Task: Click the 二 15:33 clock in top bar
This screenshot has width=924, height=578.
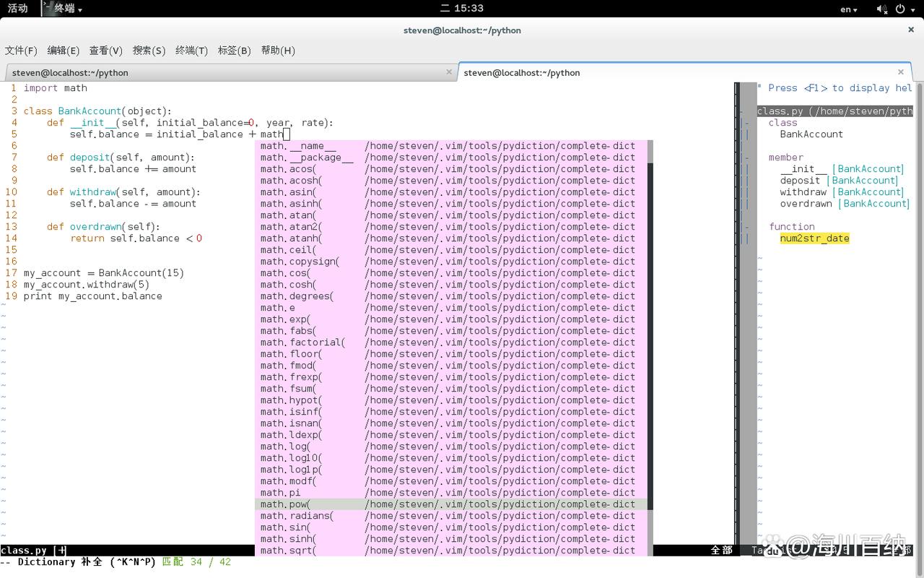Action: coord(462,9)
